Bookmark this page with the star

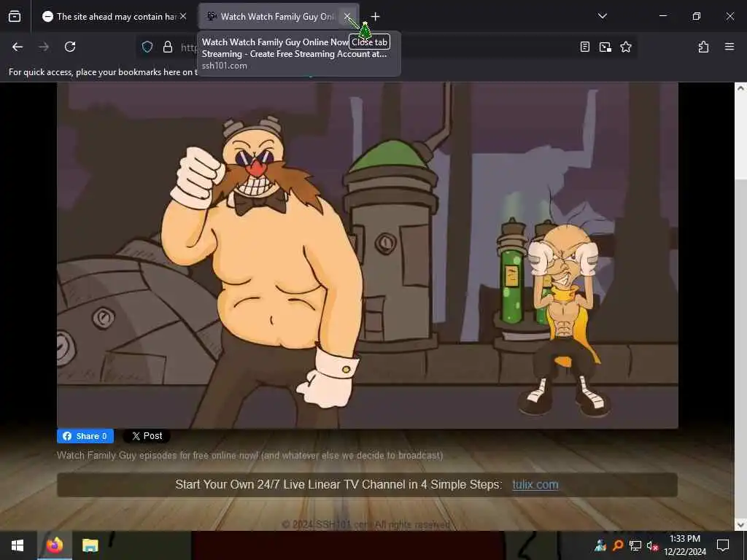[x=626, y=47]
